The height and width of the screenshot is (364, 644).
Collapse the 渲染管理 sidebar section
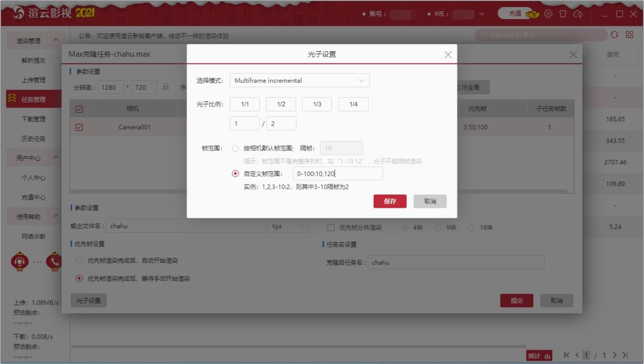(56, 41)
